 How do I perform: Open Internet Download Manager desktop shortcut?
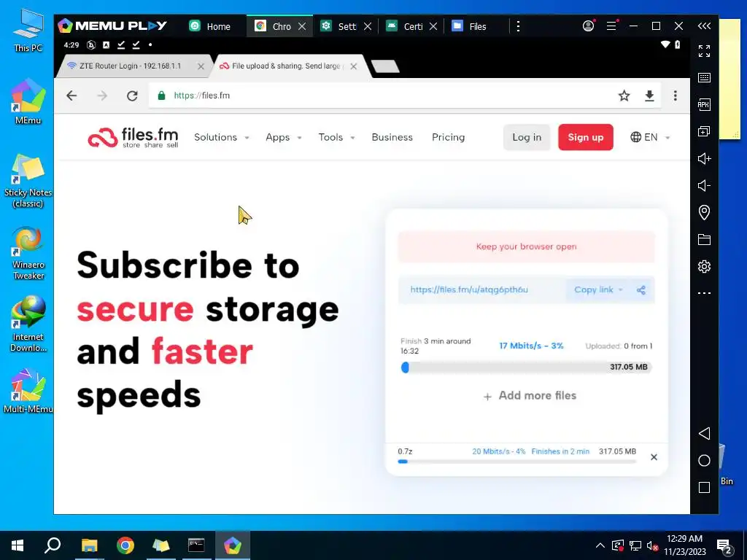[28, 324]
